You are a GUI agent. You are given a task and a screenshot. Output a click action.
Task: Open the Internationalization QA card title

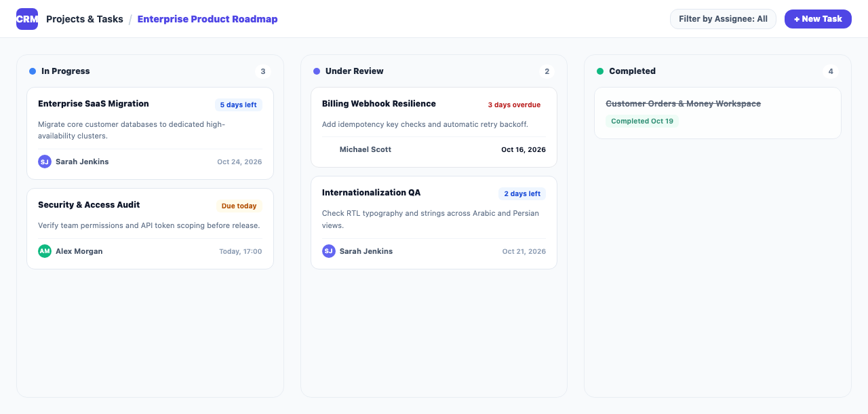tap(371, 193)
